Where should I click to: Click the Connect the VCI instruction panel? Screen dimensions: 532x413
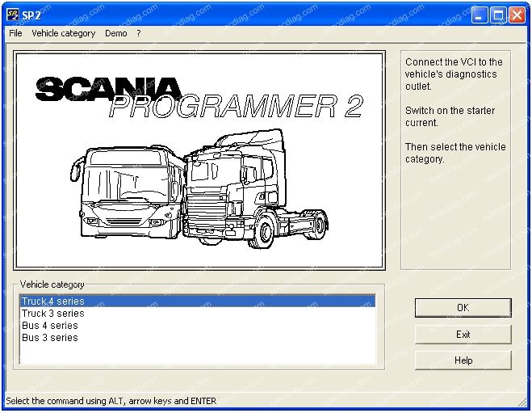pyautogui.click(x=455, y=110)
